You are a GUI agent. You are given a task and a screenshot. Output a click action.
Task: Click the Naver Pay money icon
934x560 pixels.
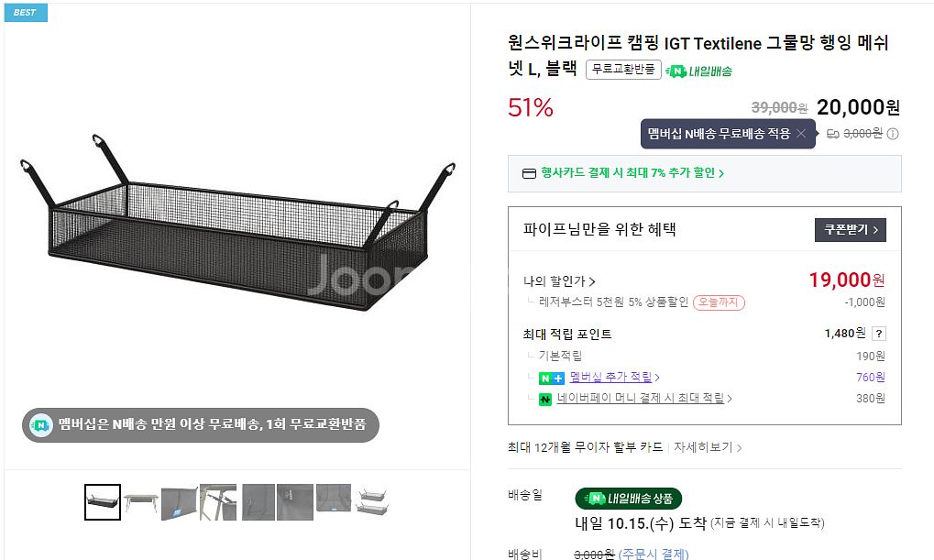[x=545, y=399]
